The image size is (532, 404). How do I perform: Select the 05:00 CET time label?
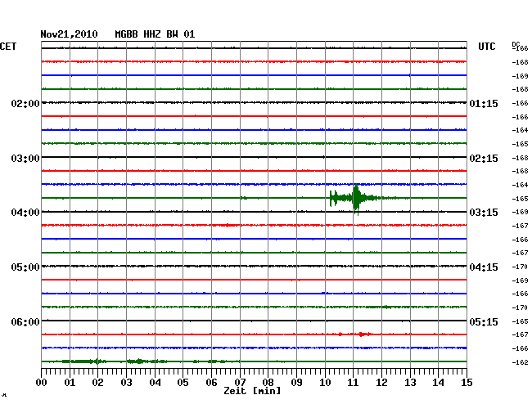click(25, 267)
